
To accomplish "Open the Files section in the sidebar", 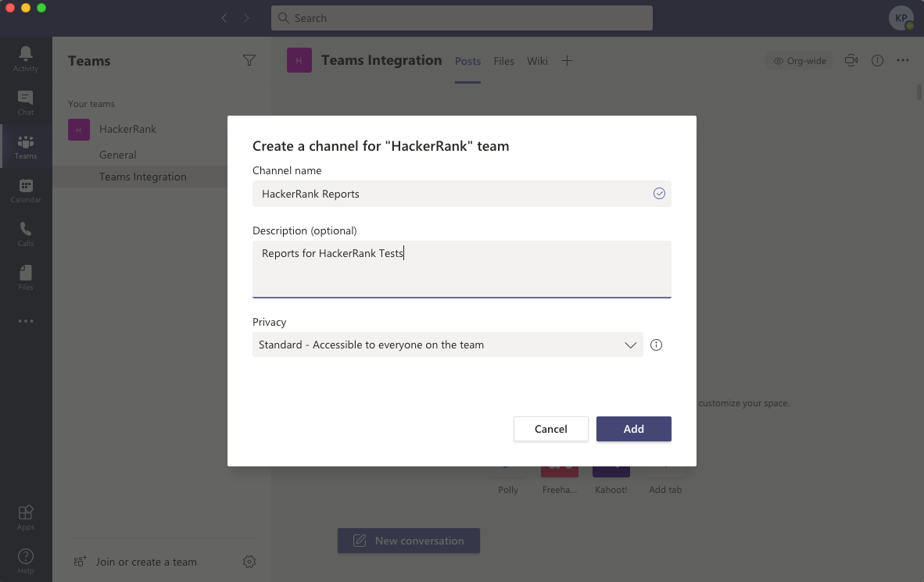I will point(25,277).
